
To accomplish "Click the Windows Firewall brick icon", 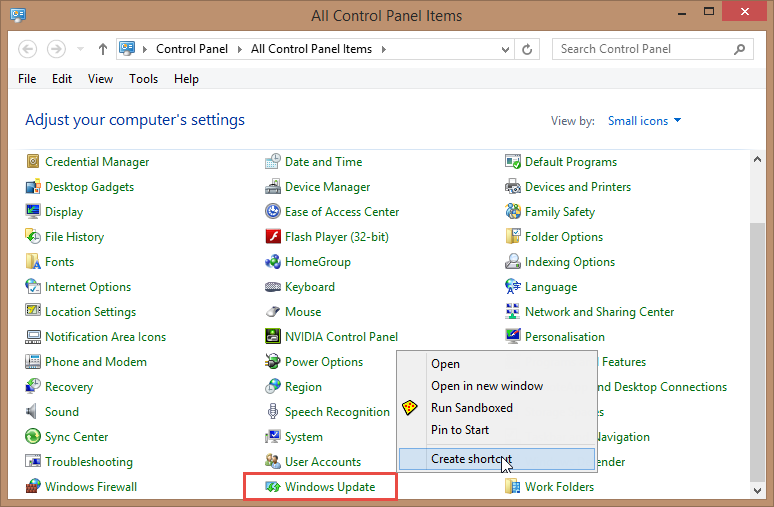I will pos(33,486).
